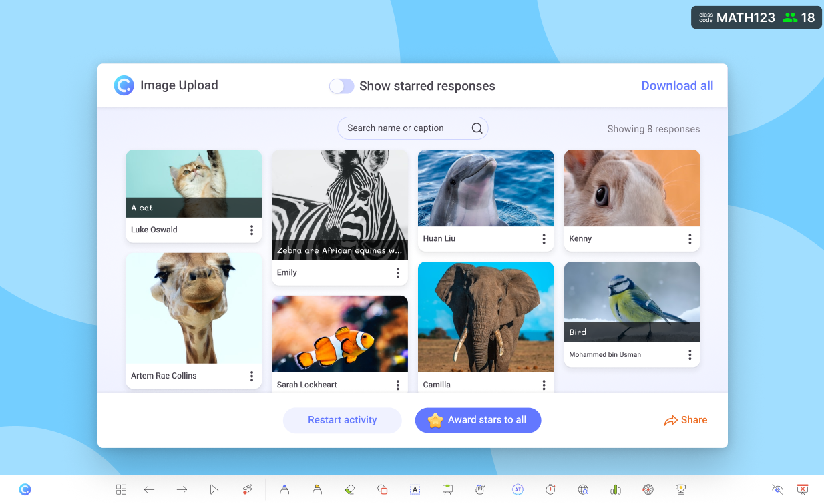Image resolution: width=824 pixels, height=504 pixels.
Task: Click Download all link
Action: (x=677, y=86)
